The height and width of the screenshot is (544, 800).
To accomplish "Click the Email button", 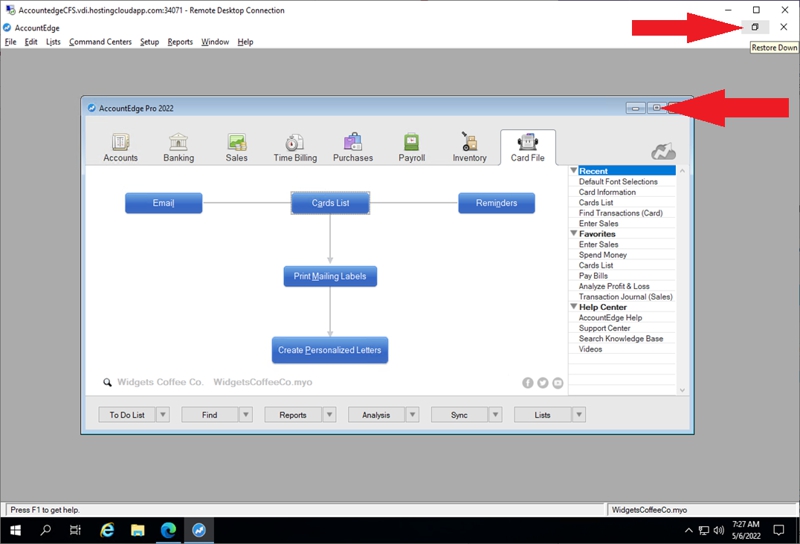I will pos(164,203).
